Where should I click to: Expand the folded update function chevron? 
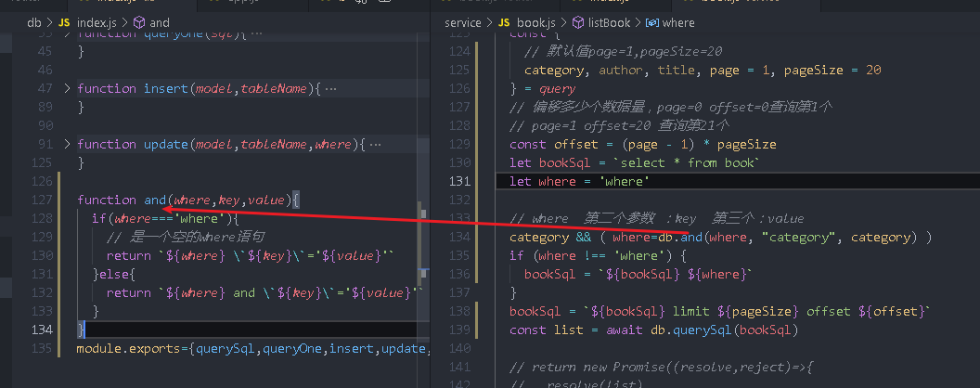click(x=67, y=144)
